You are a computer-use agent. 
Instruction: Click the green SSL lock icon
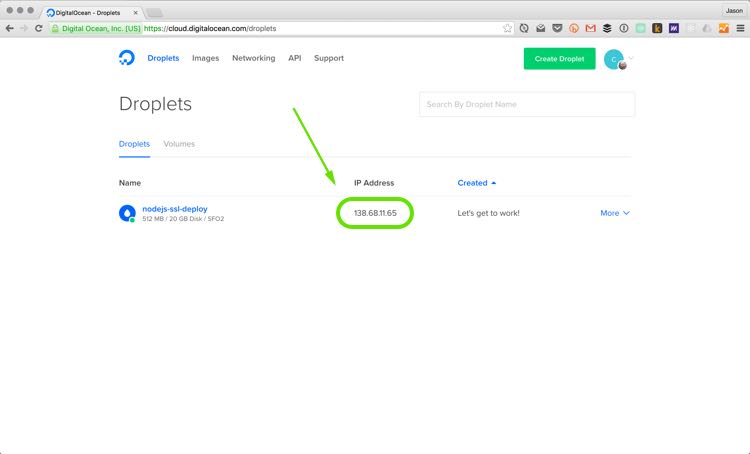55,28
